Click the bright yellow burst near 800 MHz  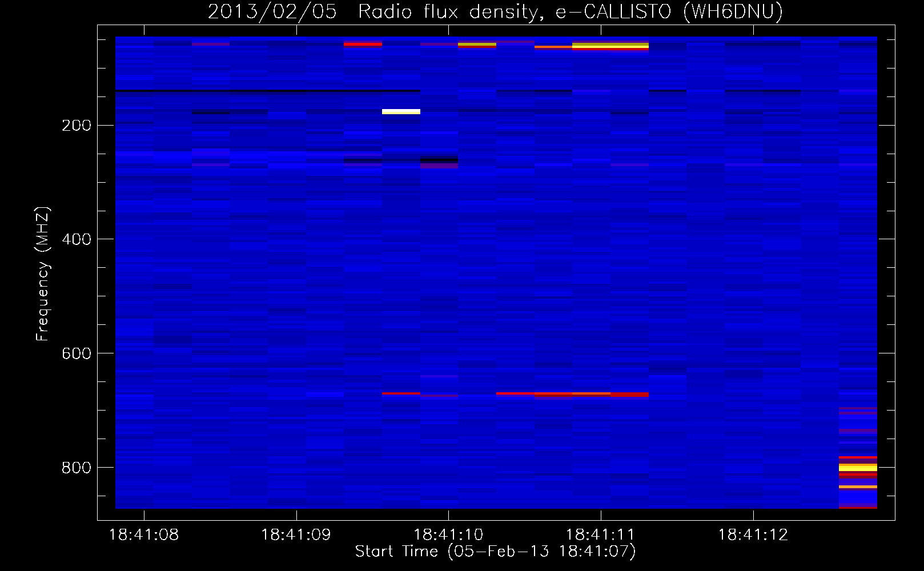[x=858, y=468]
